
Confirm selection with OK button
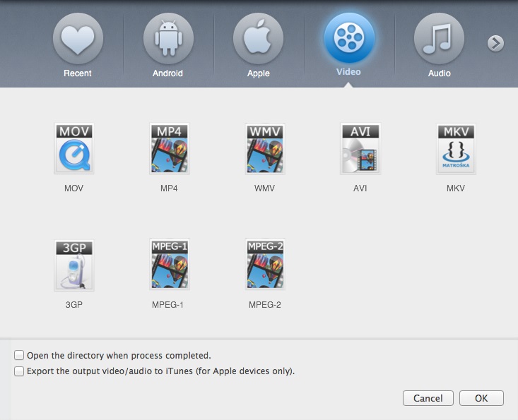tap(481, 398)
